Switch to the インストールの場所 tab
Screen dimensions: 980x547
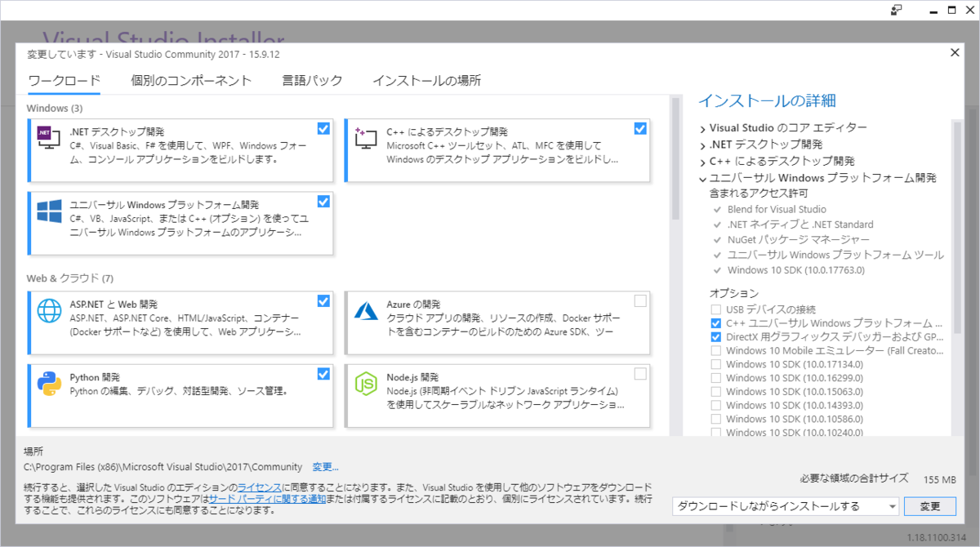[426, 80]
